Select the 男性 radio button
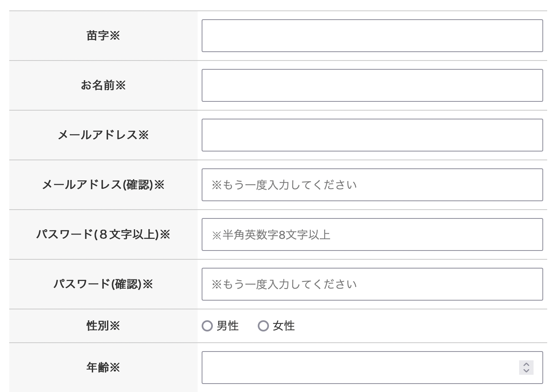Viewport: 554px width, 392px height. coord(207,326)
